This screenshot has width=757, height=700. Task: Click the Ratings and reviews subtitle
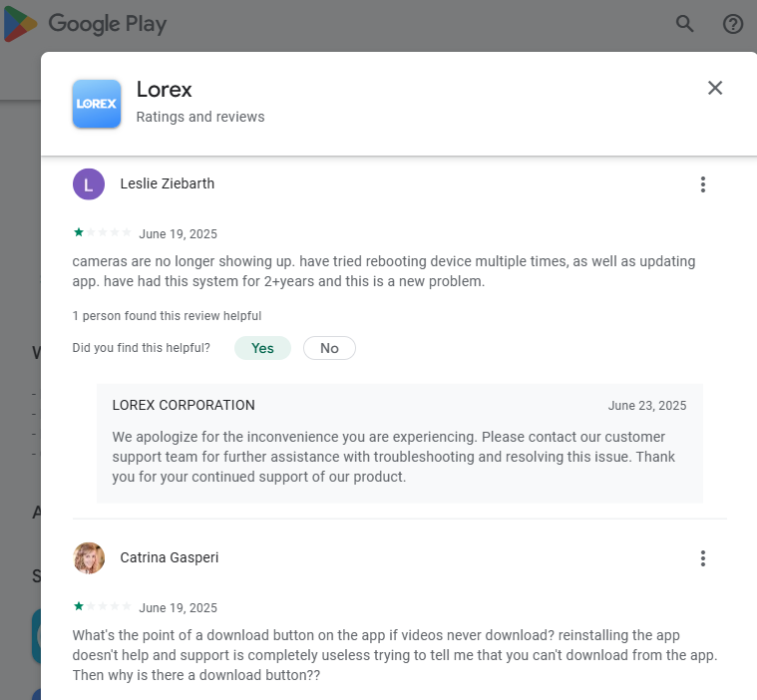200,117
